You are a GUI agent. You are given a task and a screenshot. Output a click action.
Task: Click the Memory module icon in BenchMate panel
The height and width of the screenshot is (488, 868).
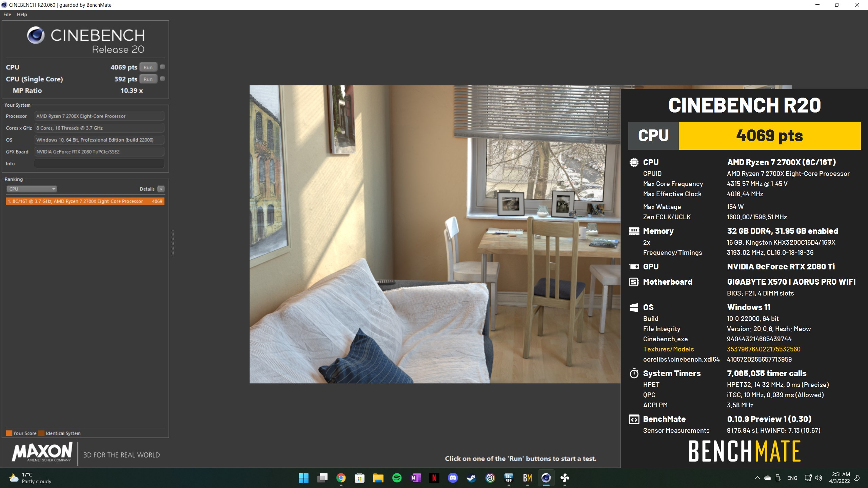click(634, 231)
